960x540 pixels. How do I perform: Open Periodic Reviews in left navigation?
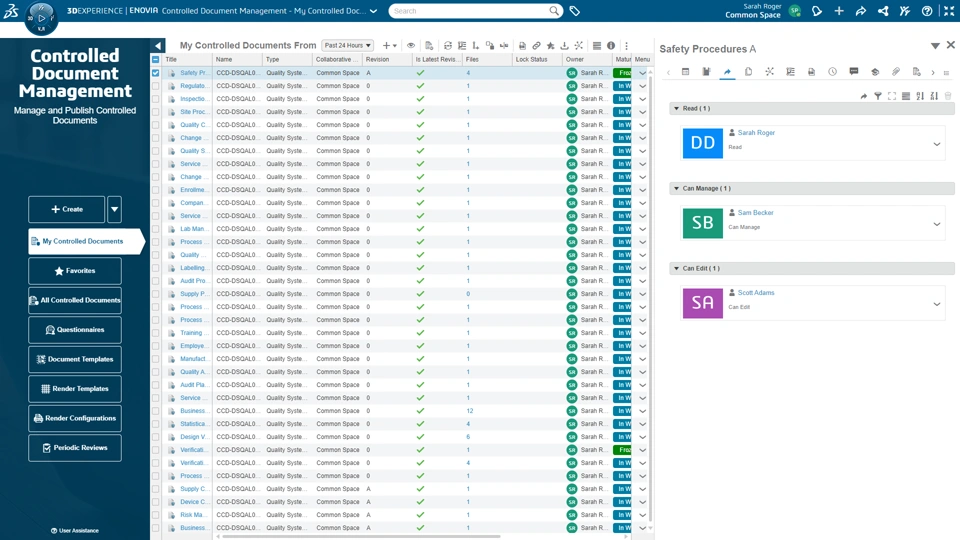(x=75, y=448)
